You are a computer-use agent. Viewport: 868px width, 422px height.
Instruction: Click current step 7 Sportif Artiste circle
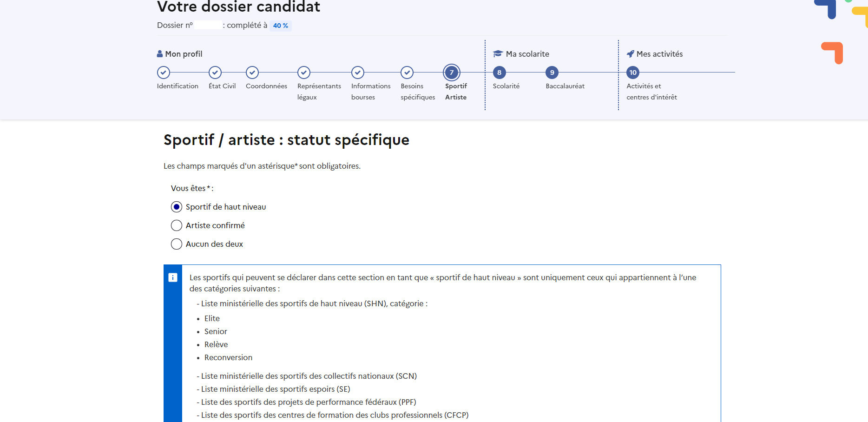coord(452,73)
